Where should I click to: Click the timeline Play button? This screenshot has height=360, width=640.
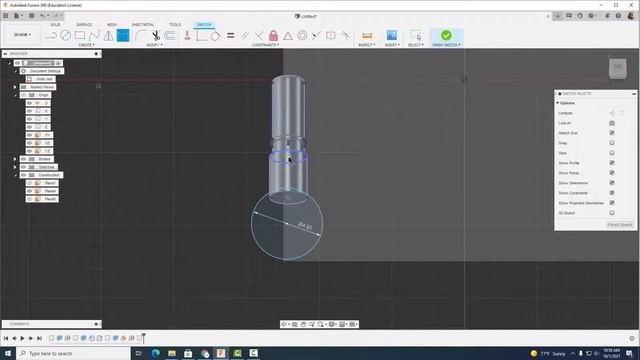coord(22,338)
